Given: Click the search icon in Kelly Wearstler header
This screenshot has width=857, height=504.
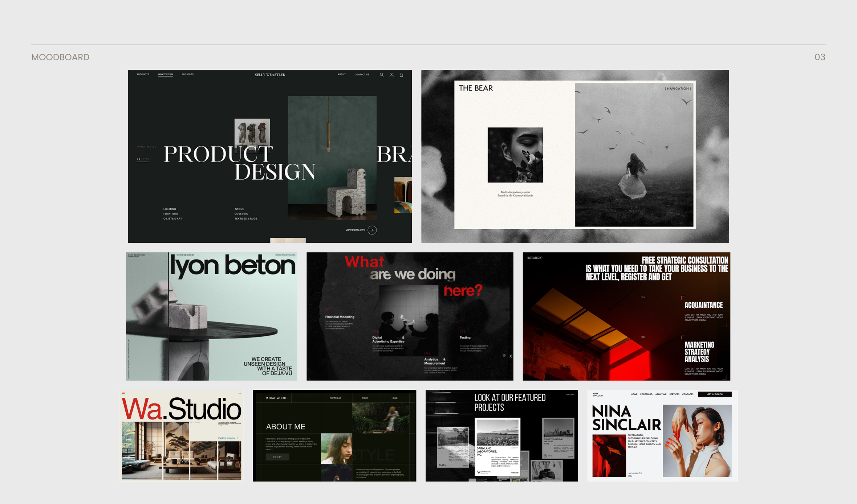Looking at the screenshot, I should coord(381,75).
